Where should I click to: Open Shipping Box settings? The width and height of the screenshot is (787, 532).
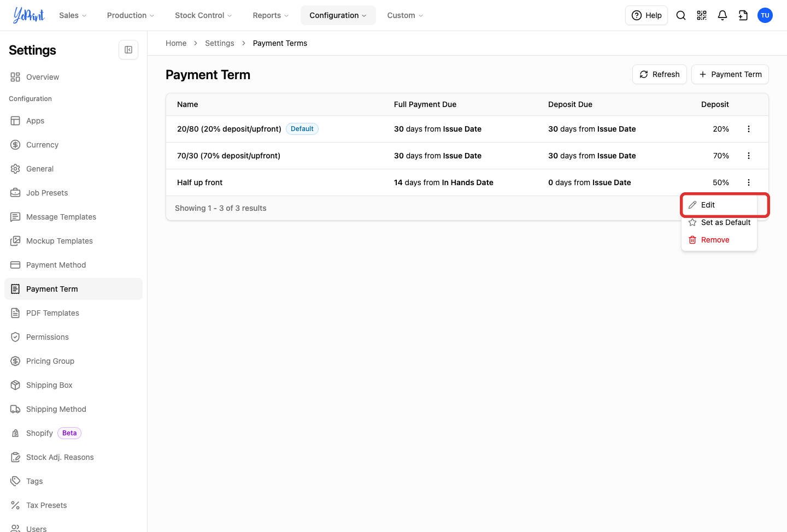click(73, 385)
